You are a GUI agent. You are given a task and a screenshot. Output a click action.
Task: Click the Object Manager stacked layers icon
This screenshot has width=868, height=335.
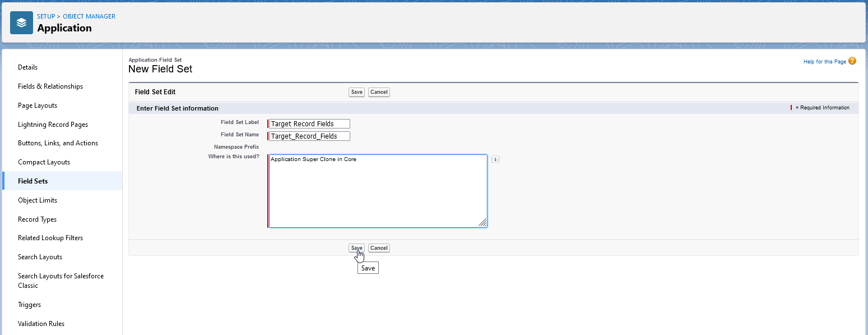point(21,23)
